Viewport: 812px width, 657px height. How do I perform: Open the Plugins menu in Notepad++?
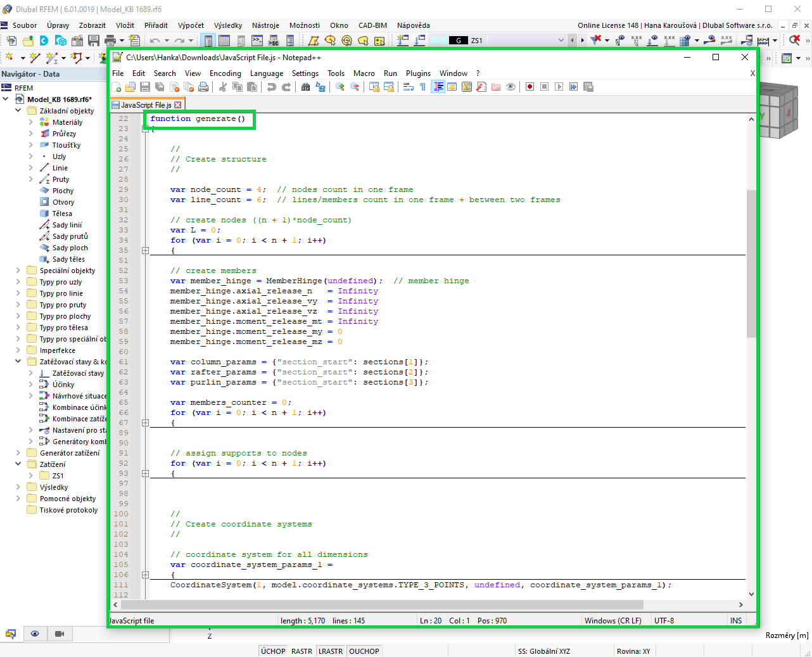click(418, 73)
